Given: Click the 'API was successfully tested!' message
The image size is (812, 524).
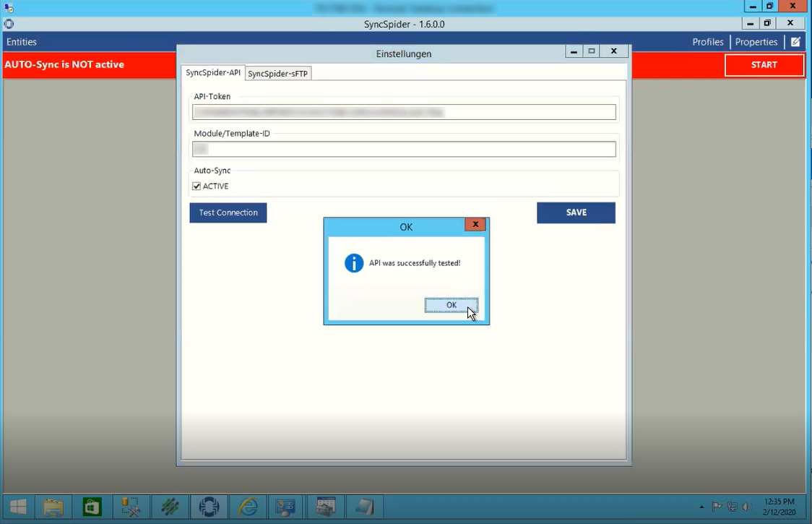Looking at the screenshot, I should click(414, 263).
